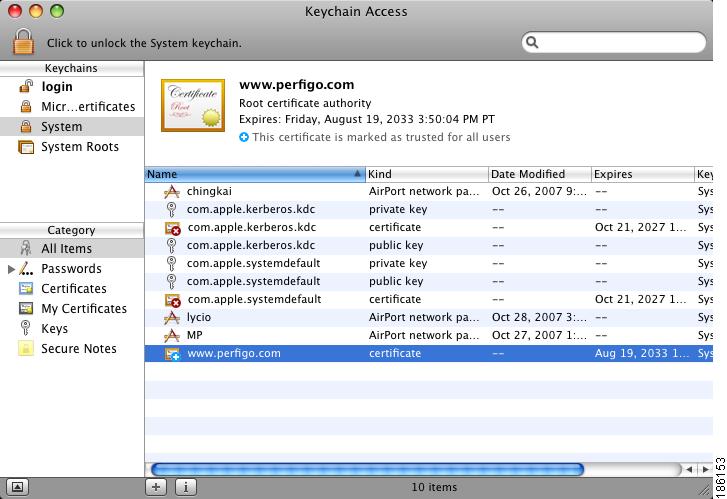
Task: Select the MP AirPort network item
Action: (429, 335)
